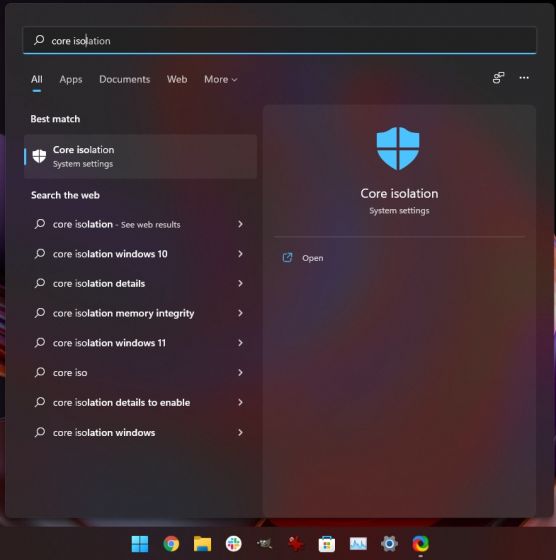Click the large Core isolation shield icon
Screen dimensions: 556x560
point(398,148)
